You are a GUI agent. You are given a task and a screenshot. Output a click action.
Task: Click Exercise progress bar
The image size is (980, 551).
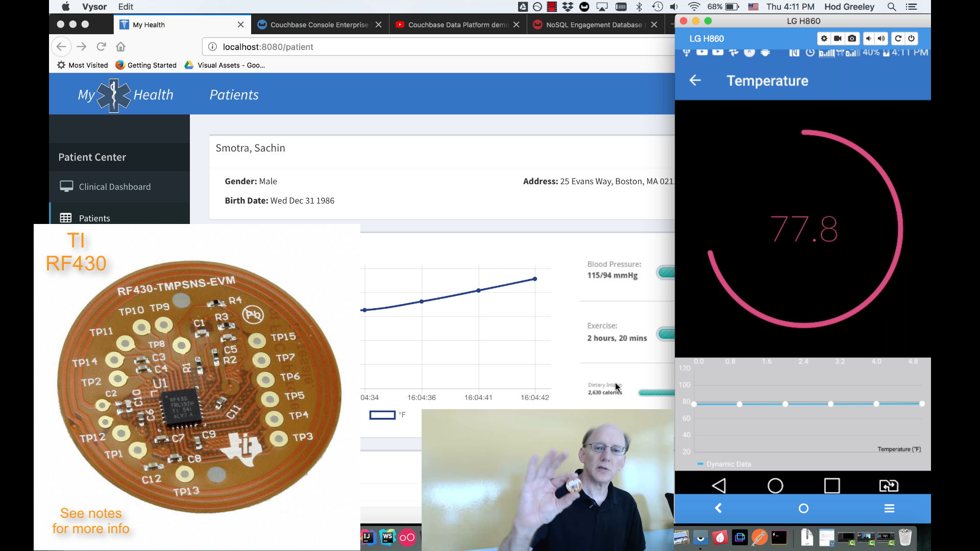666,334
